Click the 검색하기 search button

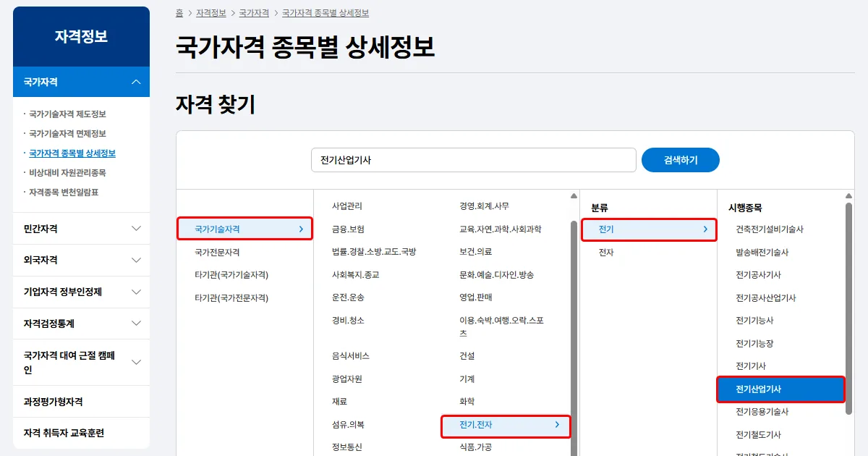coord(680,160)
